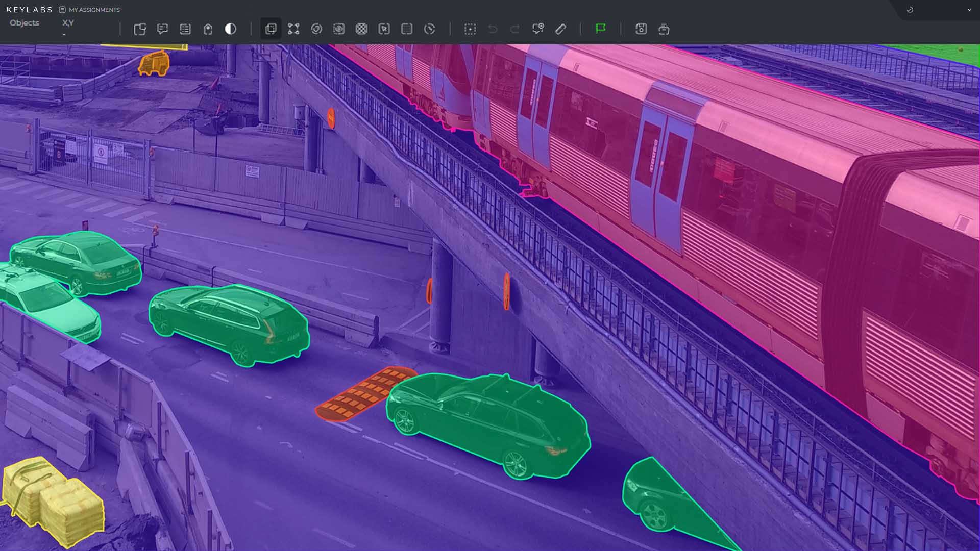Click the undo button
The image size is (980, 551).
click(493, 29)
